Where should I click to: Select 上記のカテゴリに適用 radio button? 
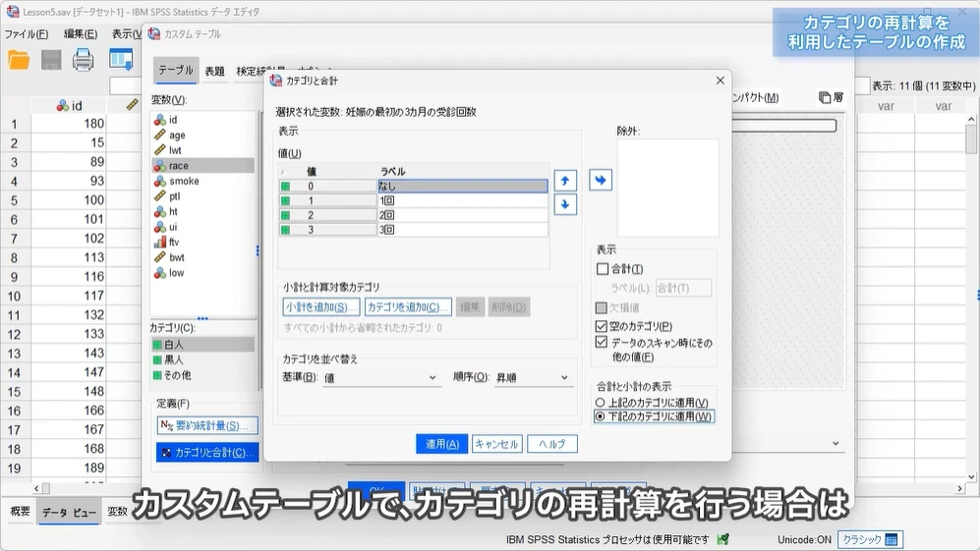coord(601,403)
